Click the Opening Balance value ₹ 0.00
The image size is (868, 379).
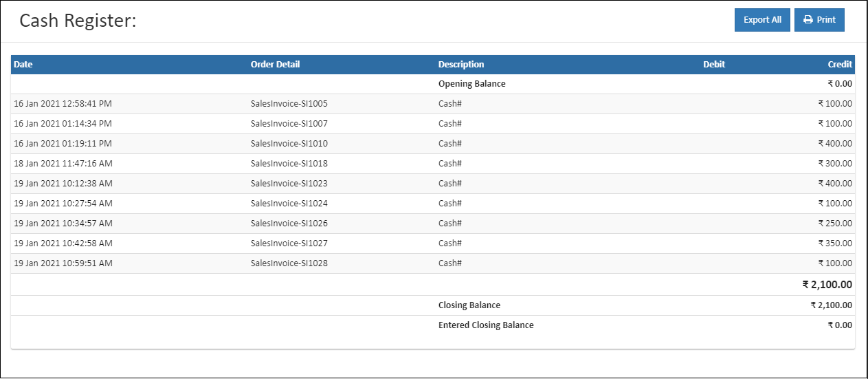click(840, 84)
